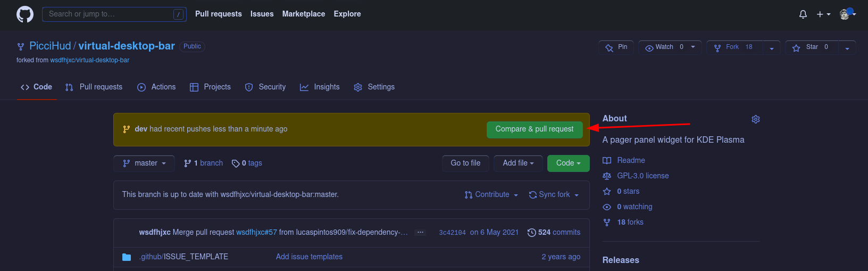Pin the repository to profile
Image resolution: width=868 pixels, height=271 pixels.
[616, 47]
